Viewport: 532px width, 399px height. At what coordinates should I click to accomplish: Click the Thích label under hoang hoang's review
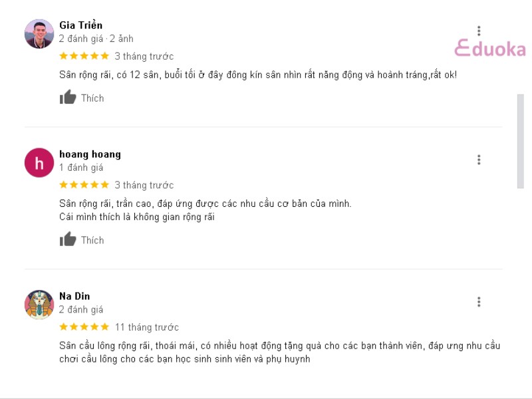pos(92,241)
